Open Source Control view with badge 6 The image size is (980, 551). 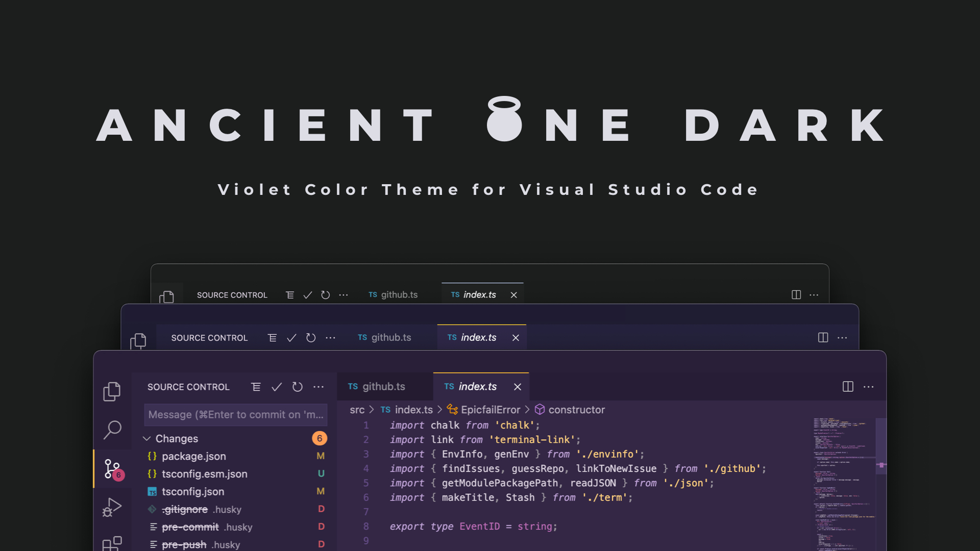(113, 469)
